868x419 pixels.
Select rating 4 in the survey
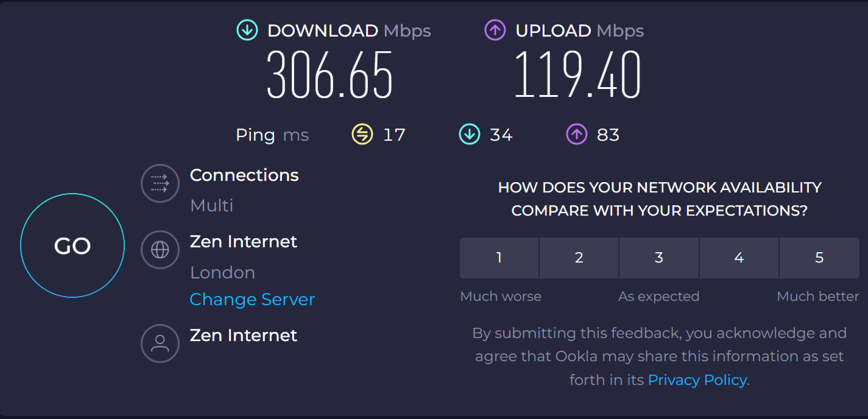coord(739,258)
